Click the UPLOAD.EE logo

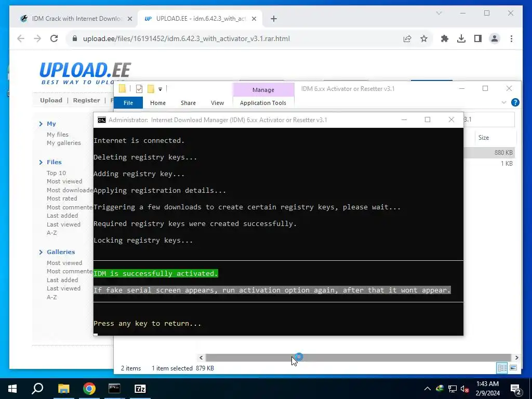pyautogui.click(x=85, y=73)
